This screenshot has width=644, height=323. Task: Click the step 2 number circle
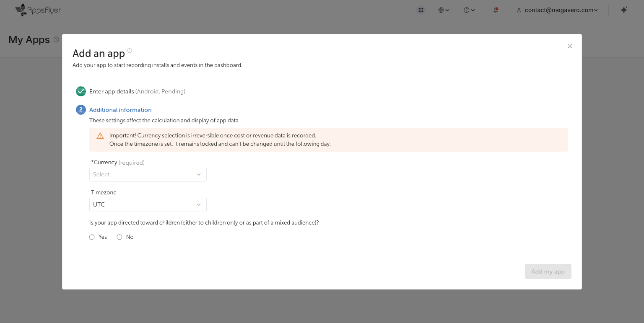click(81, 110)
